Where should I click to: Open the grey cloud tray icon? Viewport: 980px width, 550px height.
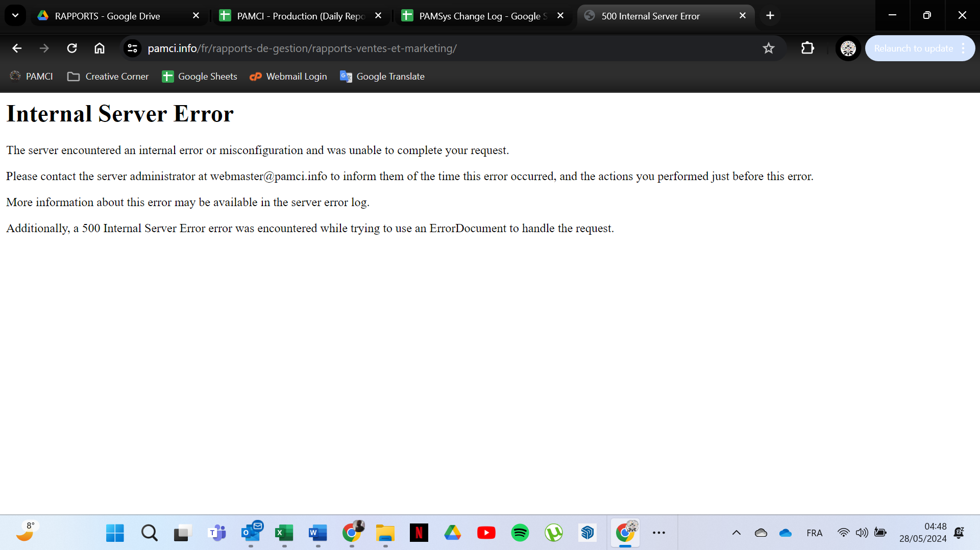point(761,533)
